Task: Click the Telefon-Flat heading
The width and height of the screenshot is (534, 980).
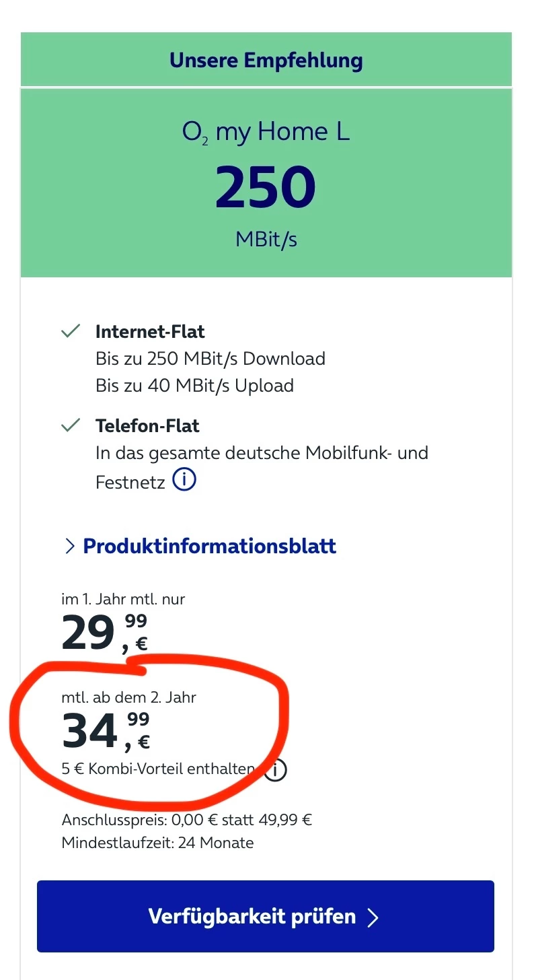Action: point(147,426)
